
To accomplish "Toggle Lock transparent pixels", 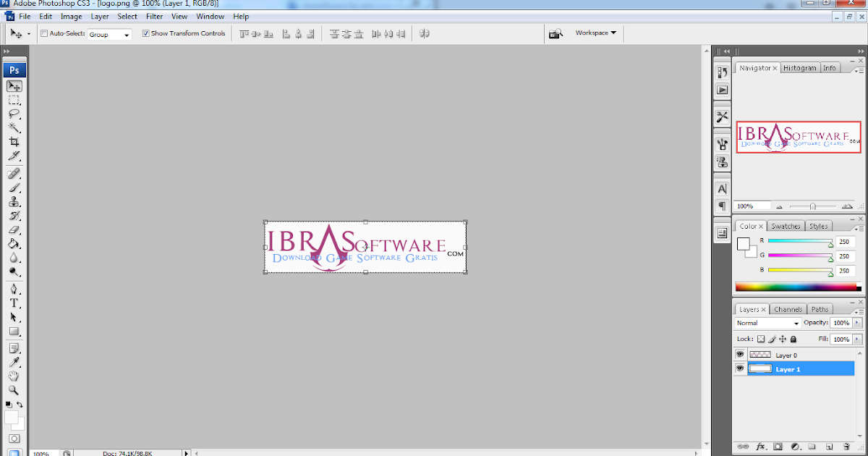I will pos(761,339).
